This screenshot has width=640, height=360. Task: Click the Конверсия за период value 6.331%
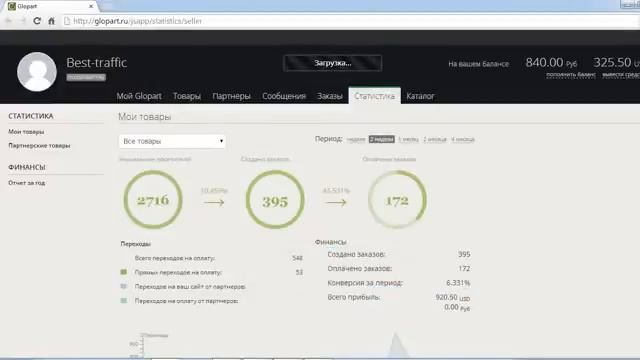pos(458,283)
